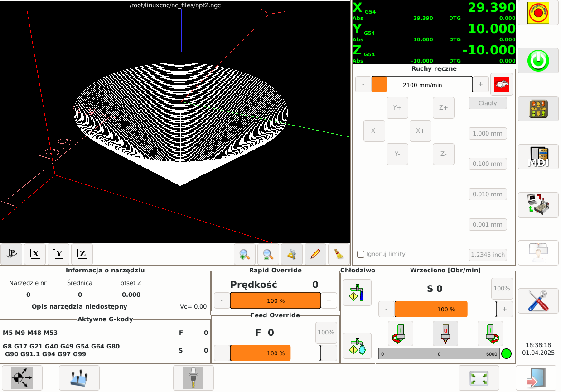The height and width of the screenshot is (392, 561).
Task: Select the 1.000 mm jog increment
Action: click(x=488, y=134)
